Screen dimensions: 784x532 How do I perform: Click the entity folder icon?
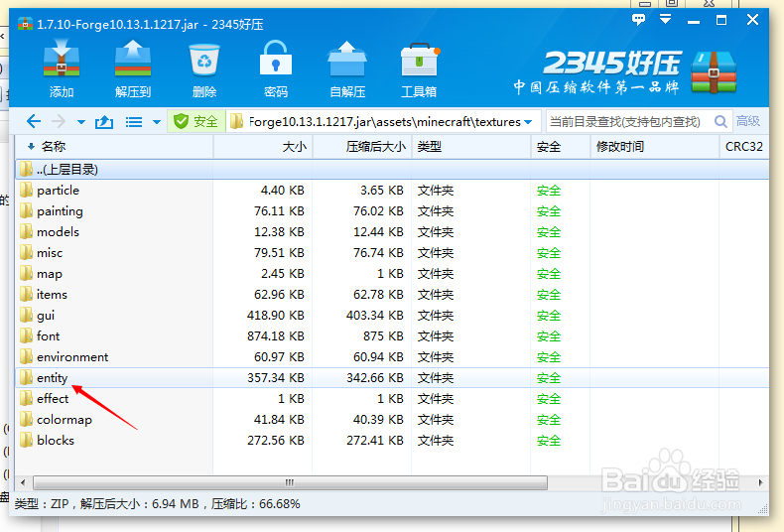[x=26, y=377]
